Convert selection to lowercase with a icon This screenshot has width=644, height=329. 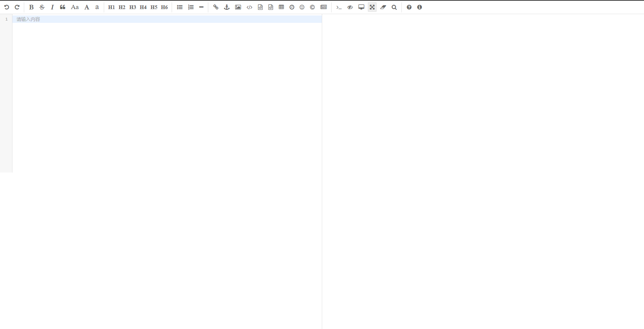(x=97, y=7)
